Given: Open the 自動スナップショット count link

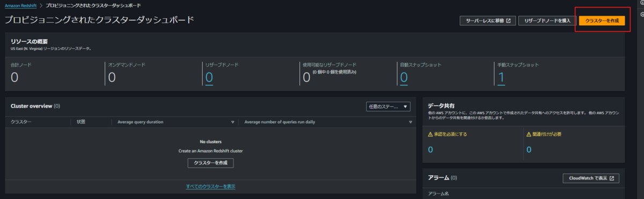Looking at the screenshot, I should [x=404, y=77].
